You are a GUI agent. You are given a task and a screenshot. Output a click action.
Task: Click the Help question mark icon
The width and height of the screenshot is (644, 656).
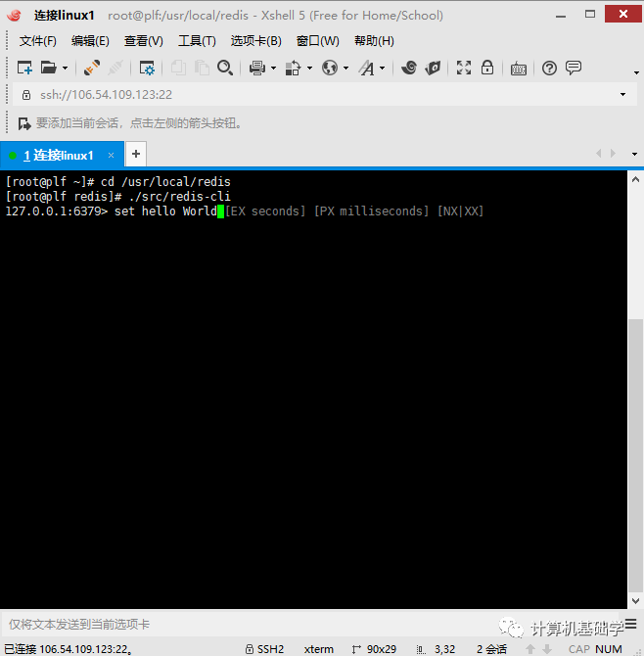pos(549,68)
